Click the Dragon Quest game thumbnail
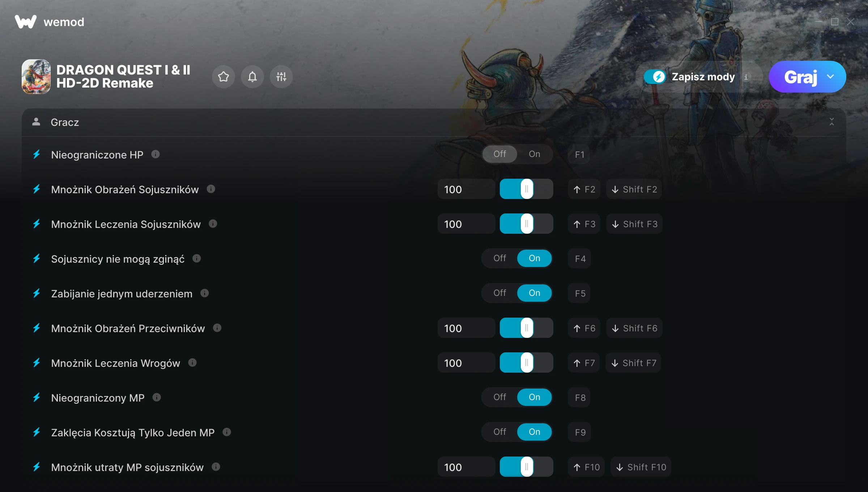This screenshot has width=868, height=492. point(36,77)
